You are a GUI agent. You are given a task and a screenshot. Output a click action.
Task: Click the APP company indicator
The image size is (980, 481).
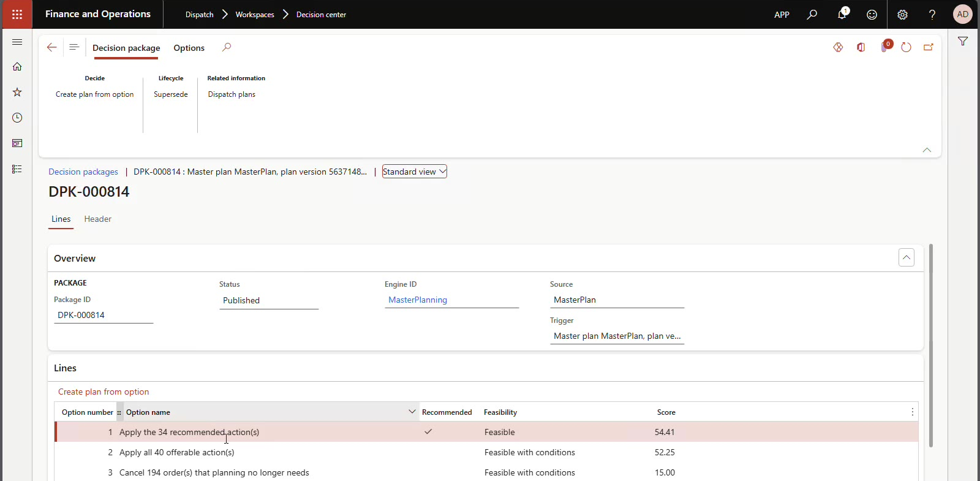(x=782, y=15)
